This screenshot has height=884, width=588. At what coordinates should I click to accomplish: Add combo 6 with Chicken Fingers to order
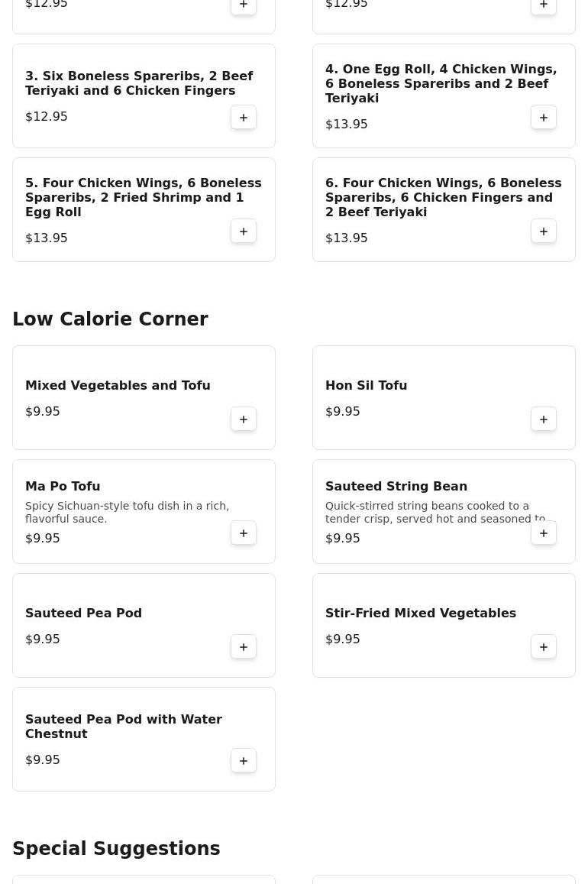(x=544, y=232)
